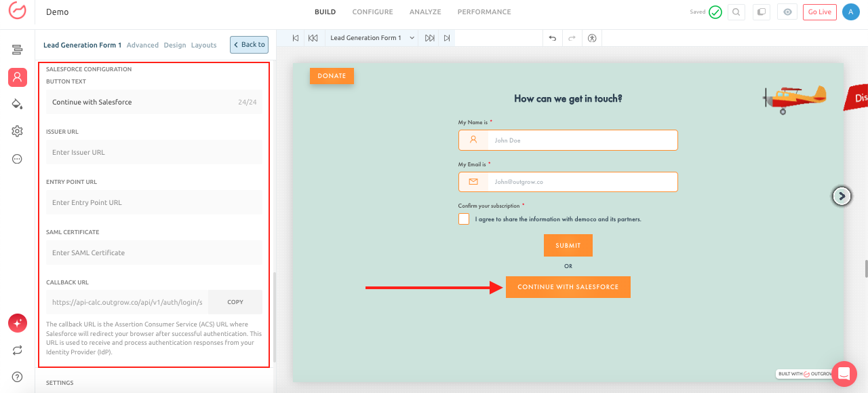Open the Advanced panel tab

142,45
